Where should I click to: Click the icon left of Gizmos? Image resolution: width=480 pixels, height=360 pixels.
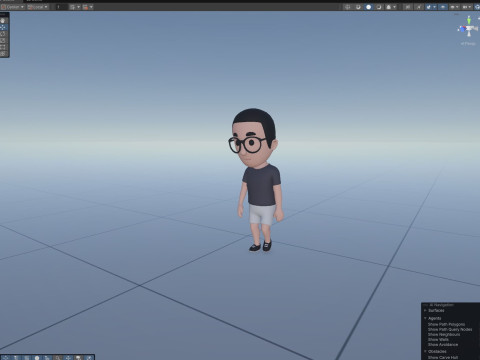click(465, 7)
